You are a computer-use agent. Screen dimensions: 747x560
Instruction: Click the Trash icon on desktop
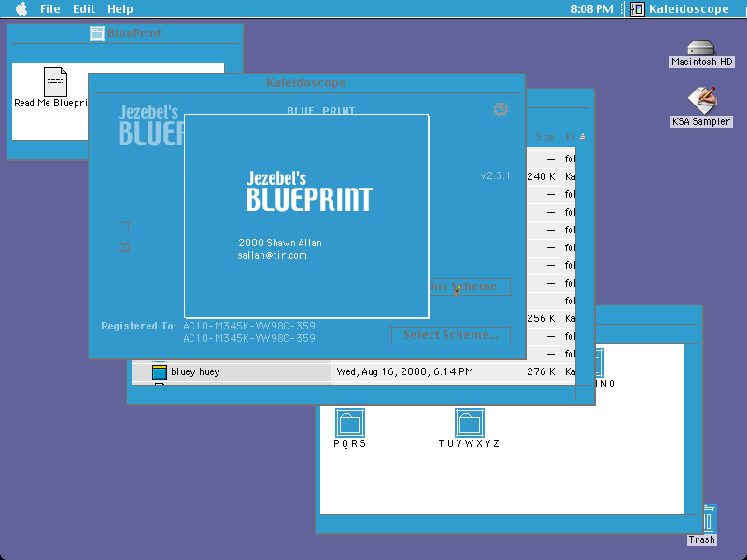coord(709,519)
